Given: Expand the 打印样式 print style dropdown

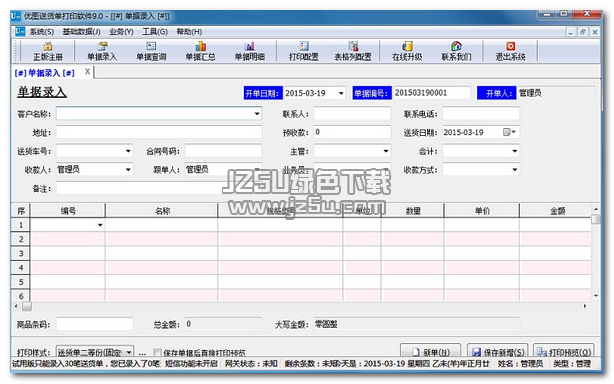Looking at the screenshot, I should (129, 352).
